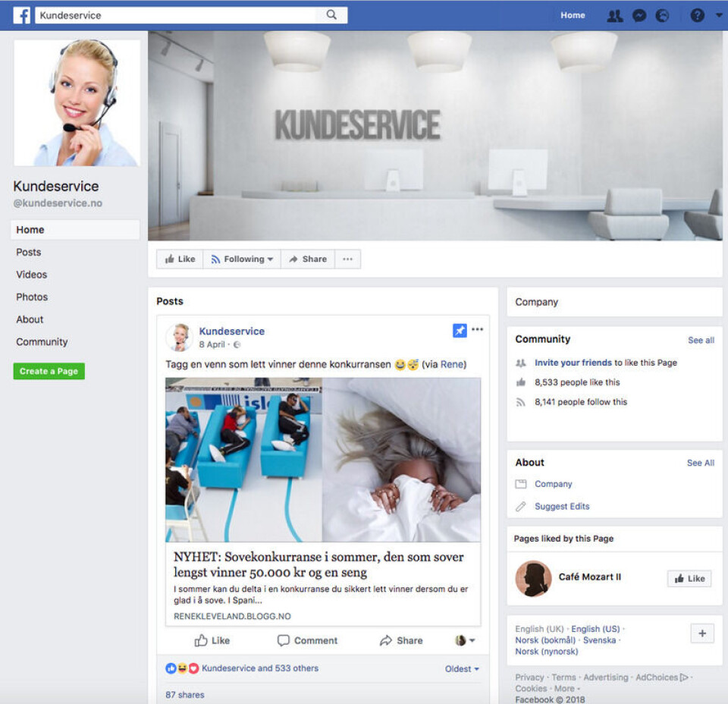Click See all in Community panel
Image resolution: width=728 pixels, height=704 pixels.
click(x=701, y=341)
